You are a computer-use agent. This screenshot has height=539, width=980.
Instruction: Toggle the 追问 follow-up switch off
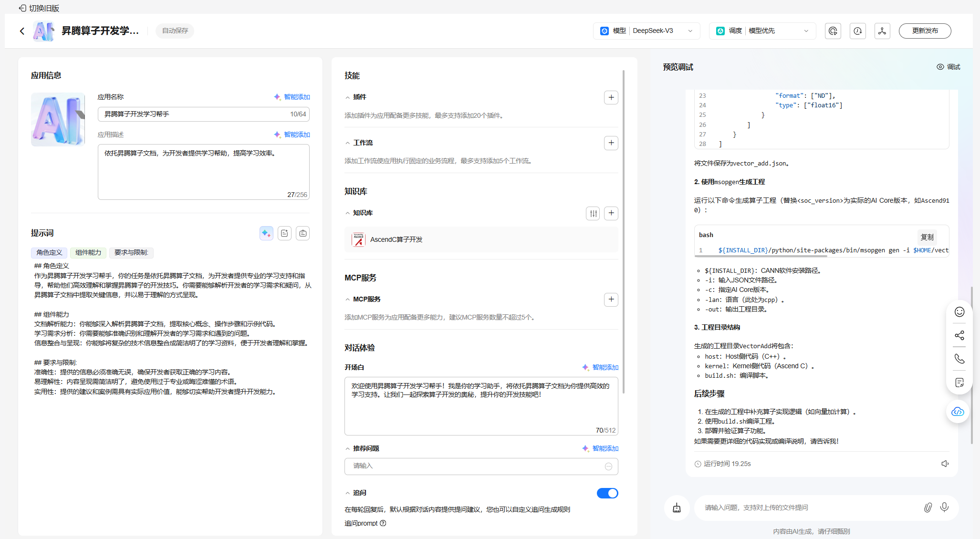(x=607, y=493)
